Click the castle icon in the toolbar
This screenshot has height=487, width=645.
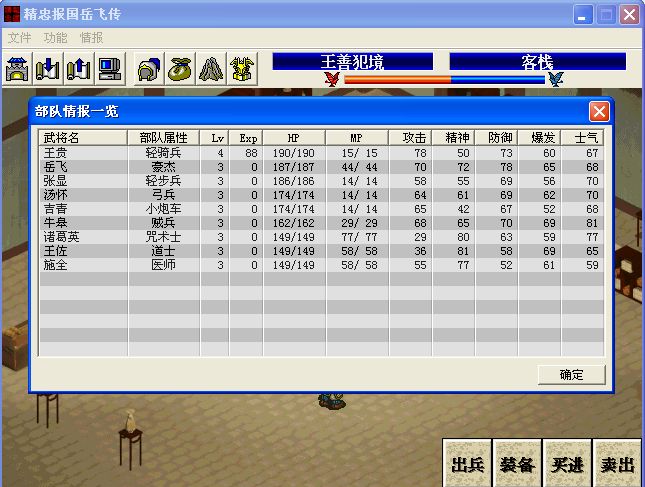coord(18,69)
